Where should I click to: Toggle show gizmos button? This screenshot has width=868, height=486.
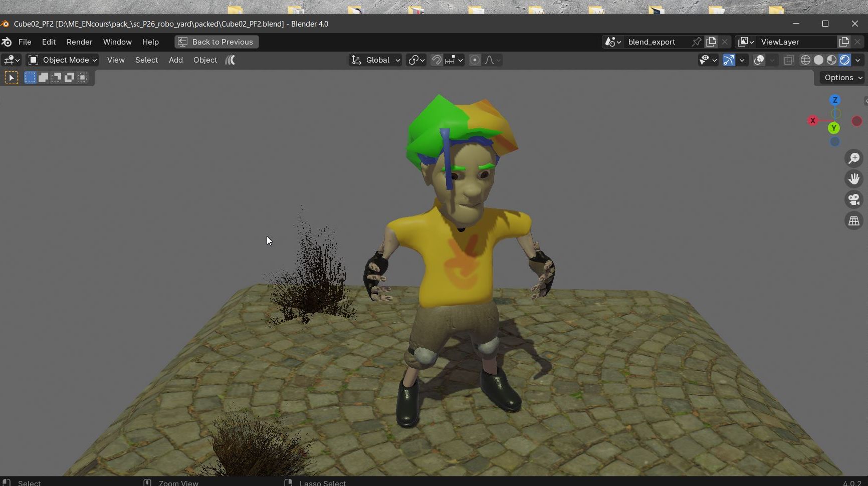(729, 60)
